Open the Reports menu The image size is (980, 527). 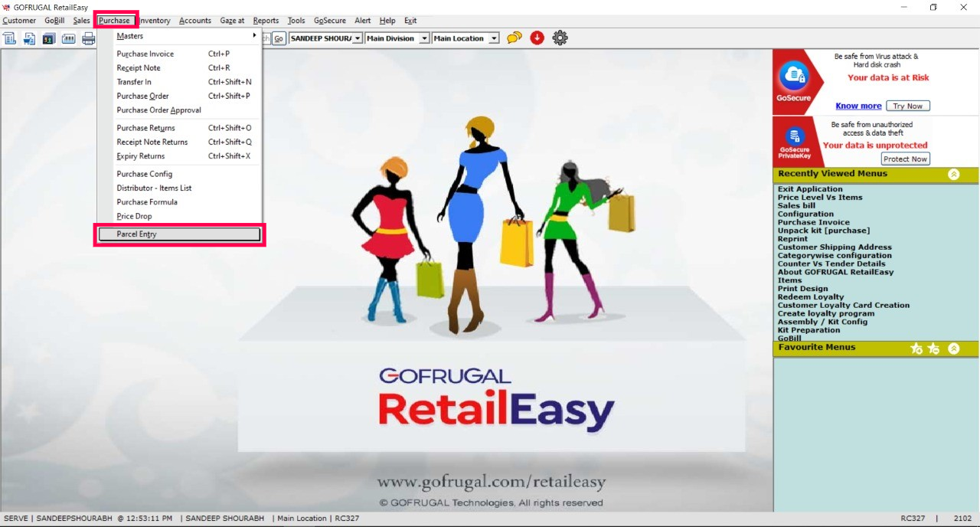point(266,21)
